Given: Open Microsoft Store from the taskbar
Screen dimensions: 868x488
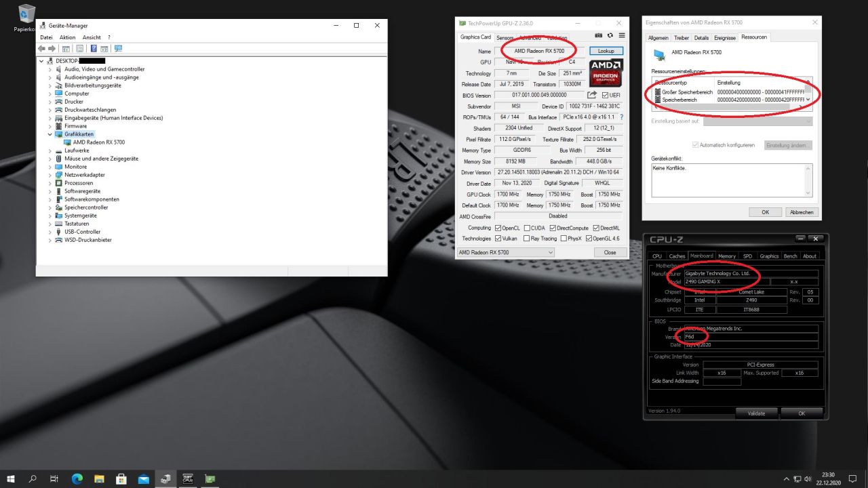Looking at the screenshot, I should [x=121, y=479].
